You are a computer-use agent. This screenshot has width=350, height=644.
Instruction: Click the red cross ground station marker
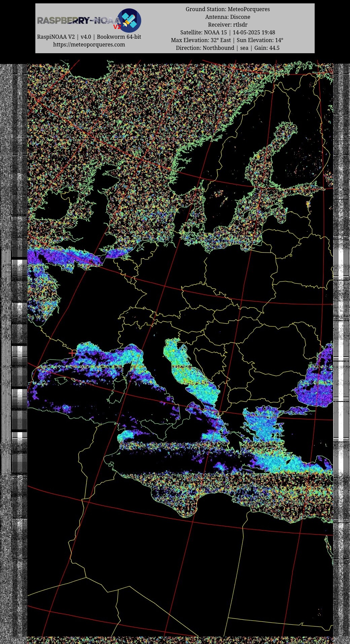(x=72, y=353)
